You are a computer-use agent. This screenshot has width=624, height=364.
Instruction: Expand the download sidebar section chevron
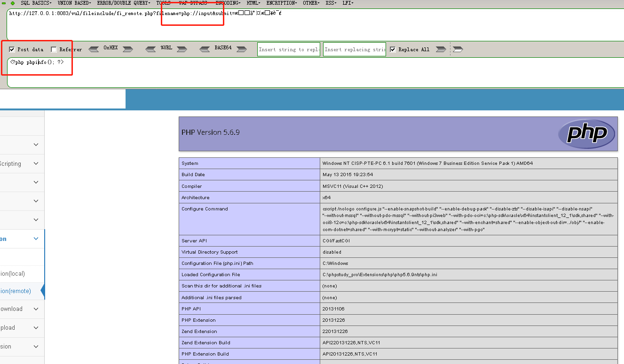pos(36,309)
